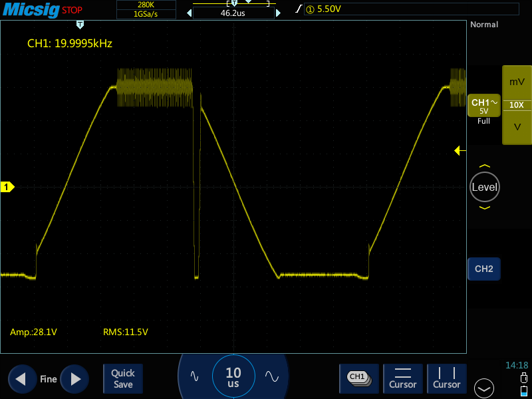Select the trigger position T marker

pyautogui.click(x=80, y=25)
